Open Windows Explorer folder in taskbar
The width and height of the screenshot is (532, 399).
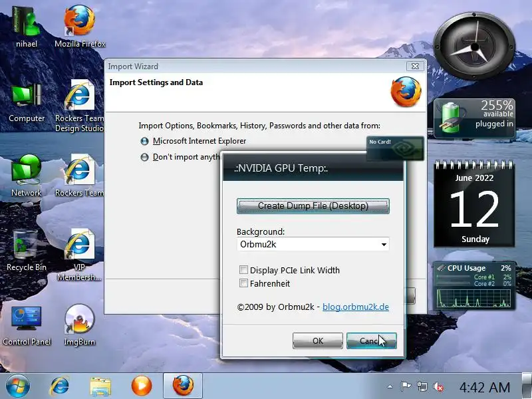pos(100,386)
